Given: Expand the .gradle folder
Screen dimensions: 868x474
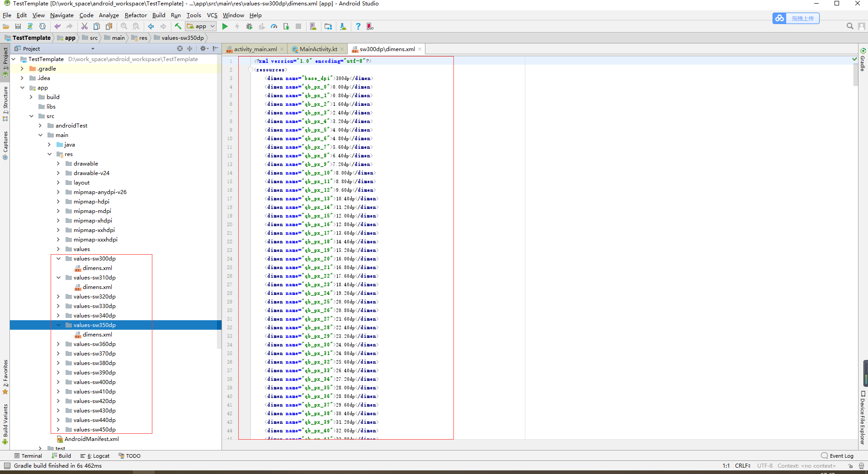Looking at the screenshot, I should pos(22,69).
